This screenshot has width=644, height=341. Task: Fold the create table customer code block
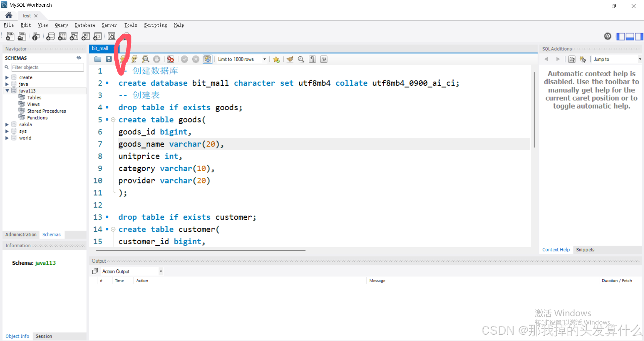[113, 229]
